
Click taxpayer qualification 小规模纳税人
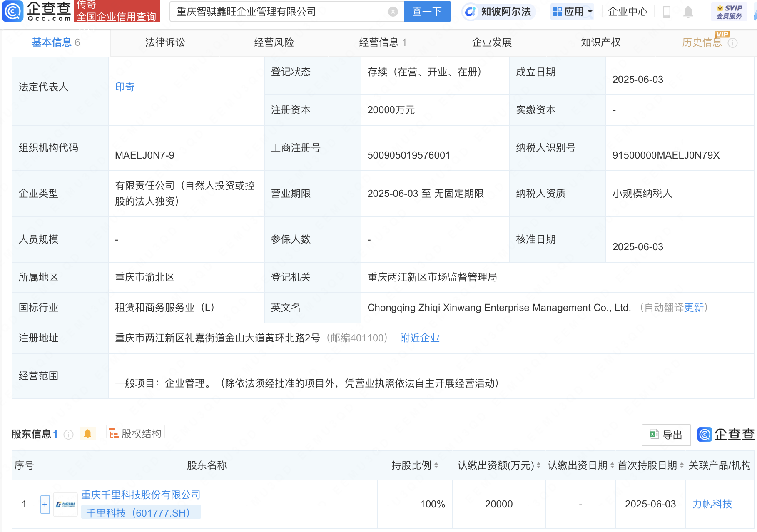point(642,194)
